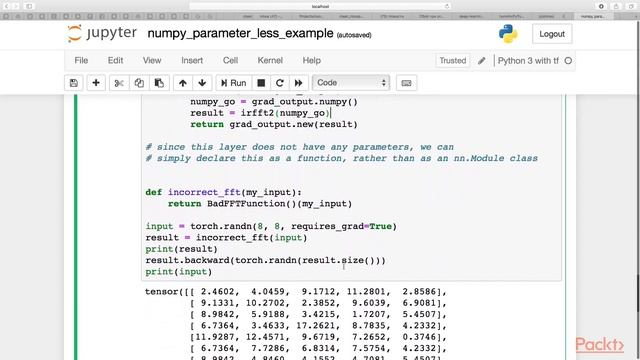Copy selected cells icon

click(x=139, y=83)
